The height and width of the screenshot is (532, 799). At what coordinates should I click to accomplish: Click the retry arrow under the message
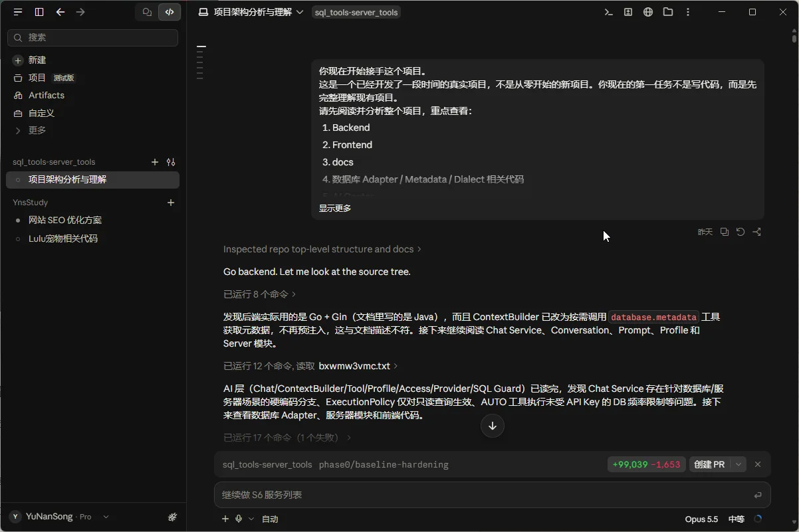741,232
